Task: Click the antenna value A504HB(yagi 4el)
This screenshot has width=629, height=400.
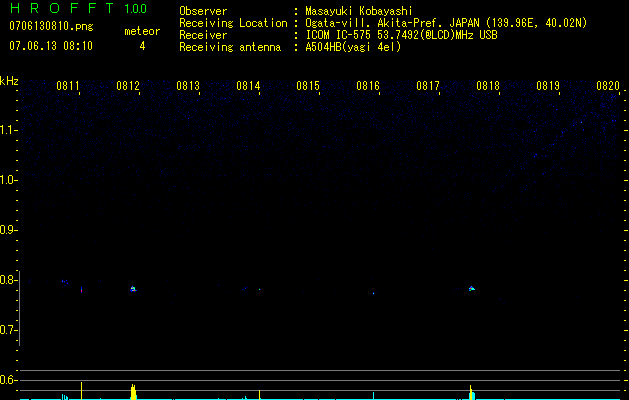Action: [x=353, y=47]
